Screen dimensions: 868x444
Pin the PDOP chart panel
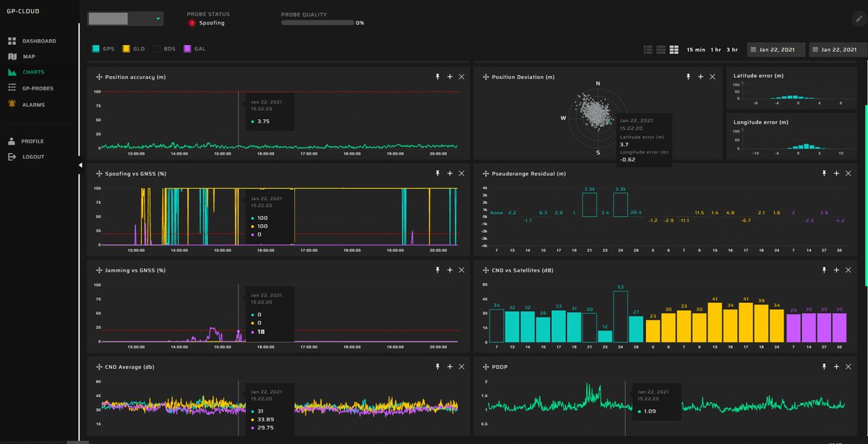824,367
